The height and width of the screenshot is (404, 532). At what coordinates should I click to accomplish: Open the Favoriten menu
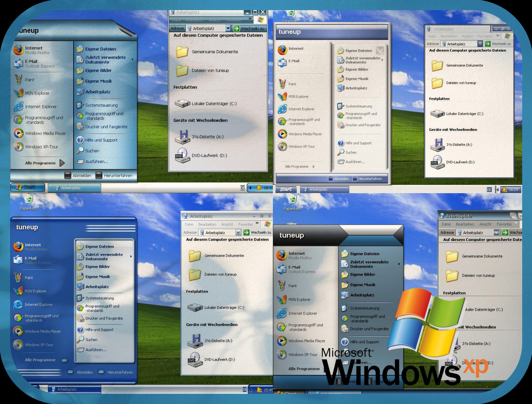click(x=246, y=224)
